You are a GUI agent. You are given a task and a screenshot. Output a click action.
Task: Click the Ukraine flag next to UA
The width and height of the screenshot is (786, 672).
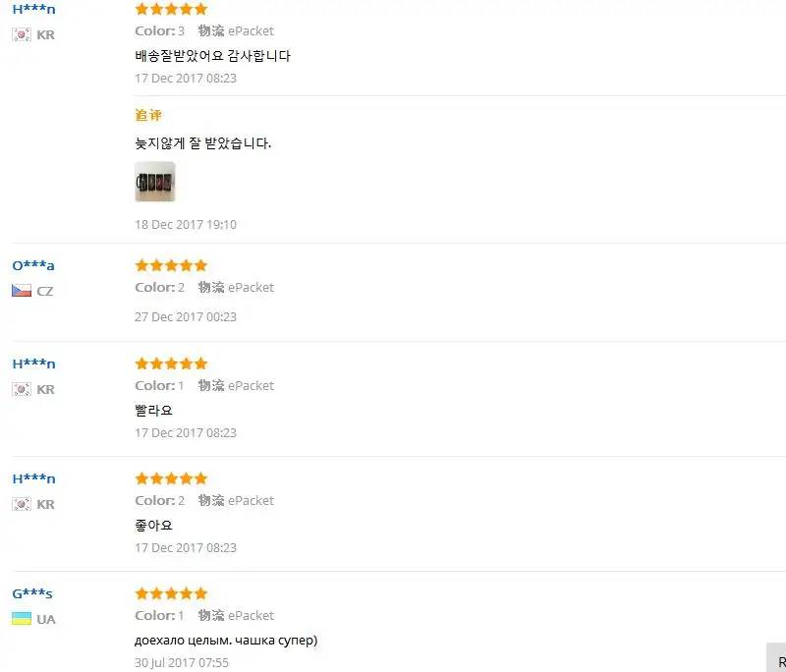point(22,619)
